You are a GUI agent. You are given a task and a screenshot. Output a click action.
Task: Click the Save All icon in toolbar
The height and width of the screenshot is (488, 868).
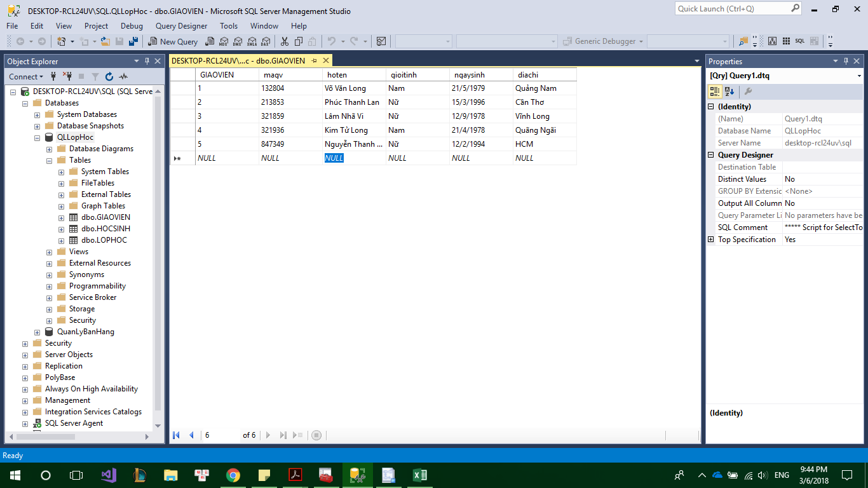coord(133,41)
